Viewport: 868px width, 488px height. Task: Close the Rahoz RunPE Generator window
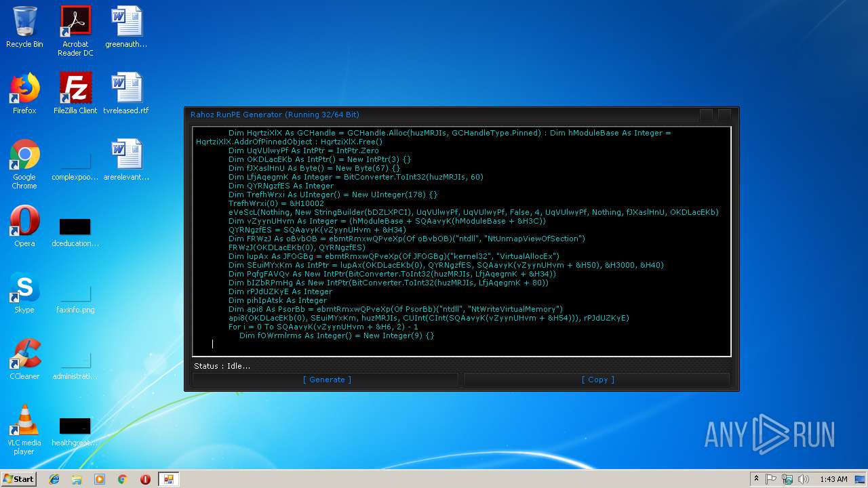coord(724,115)
